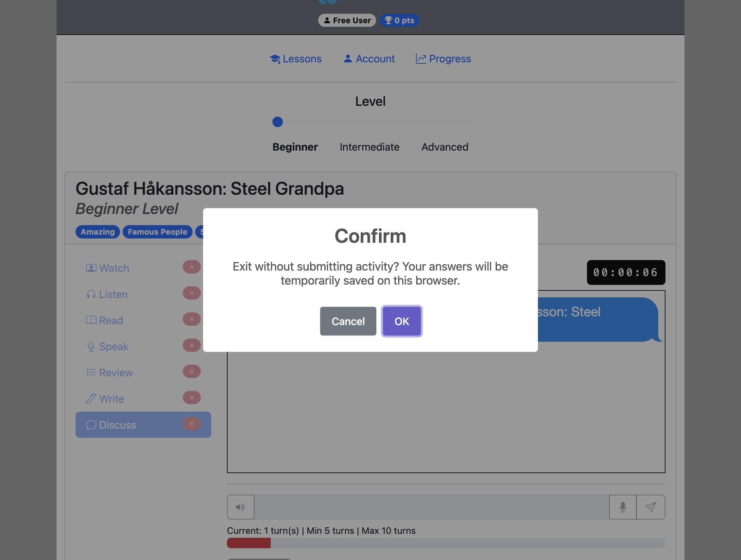View the Progress page

(443, 58)
